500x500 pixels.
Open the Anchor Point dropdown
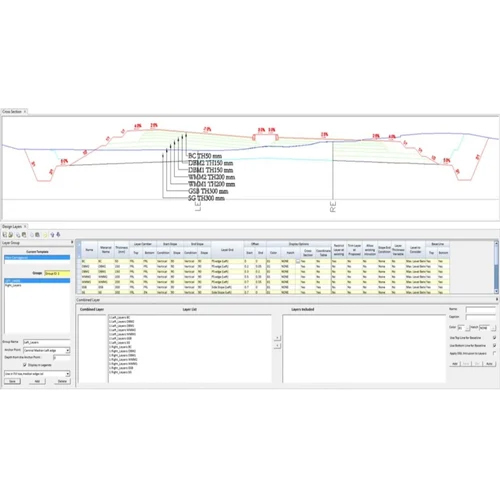[68, 351]
